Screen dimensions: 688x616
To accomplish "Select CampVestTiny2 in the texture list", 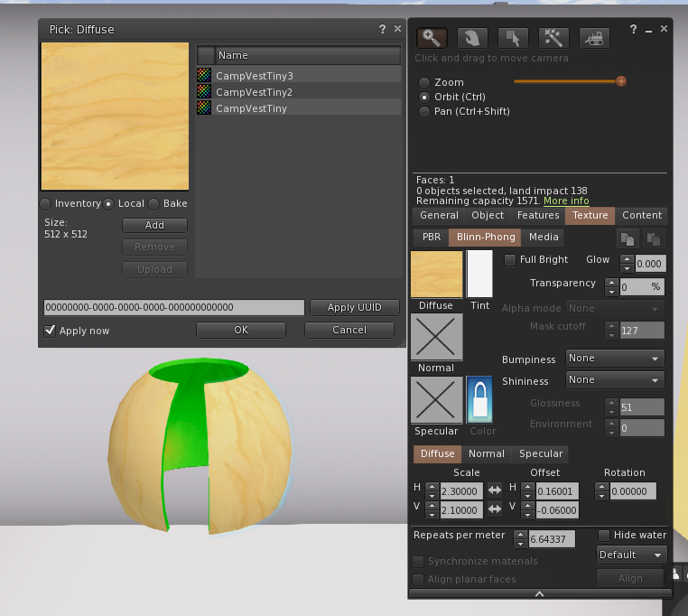I will click(254, 92).
